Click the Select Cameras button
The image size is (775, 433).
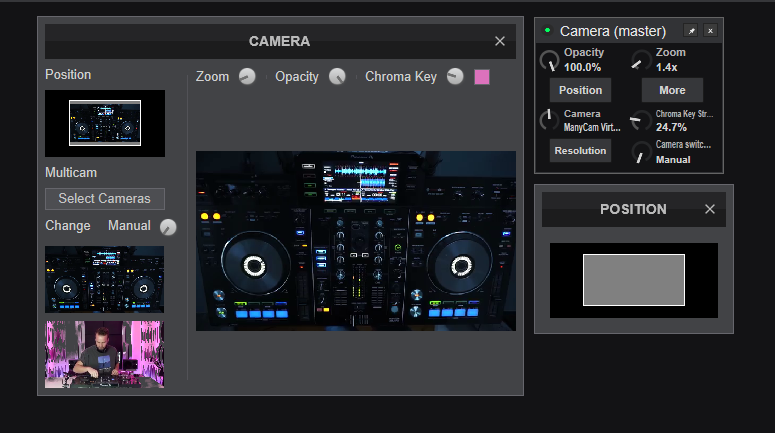[x=105, y=198]
